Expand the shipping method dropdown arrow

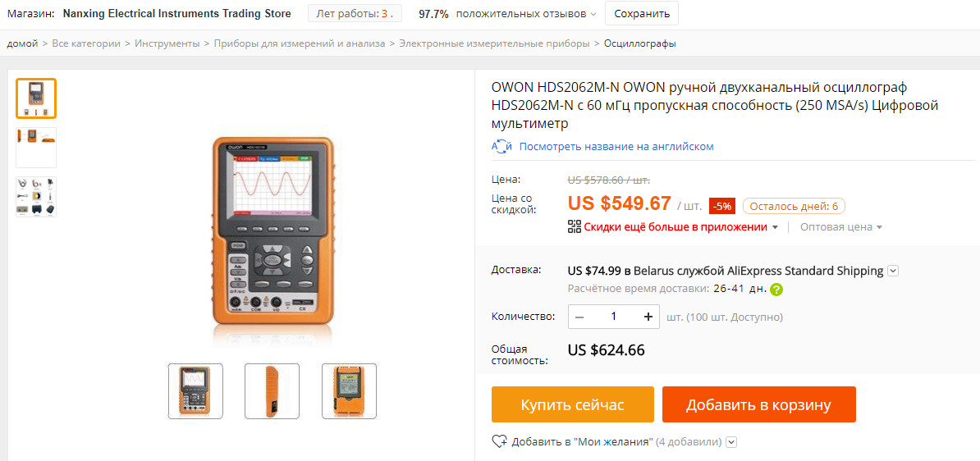coord(893,271)
